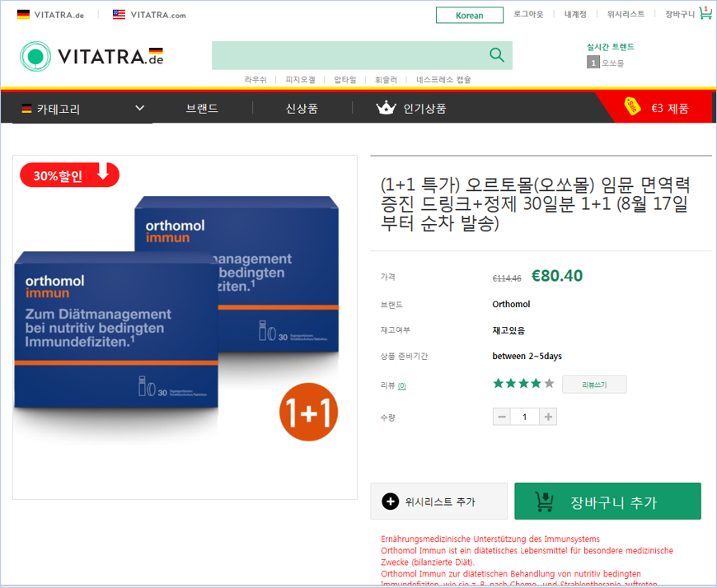Click the Sale tag icon
Image resolution: width=717 pixels, height=588 pixels.
[x=632, y=106]
